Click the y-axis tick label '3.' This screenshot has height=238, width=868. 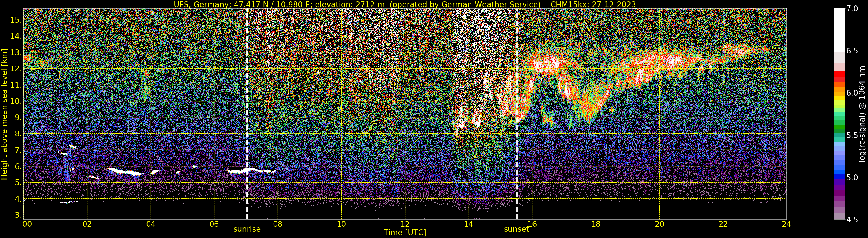[x=18, y=215]
